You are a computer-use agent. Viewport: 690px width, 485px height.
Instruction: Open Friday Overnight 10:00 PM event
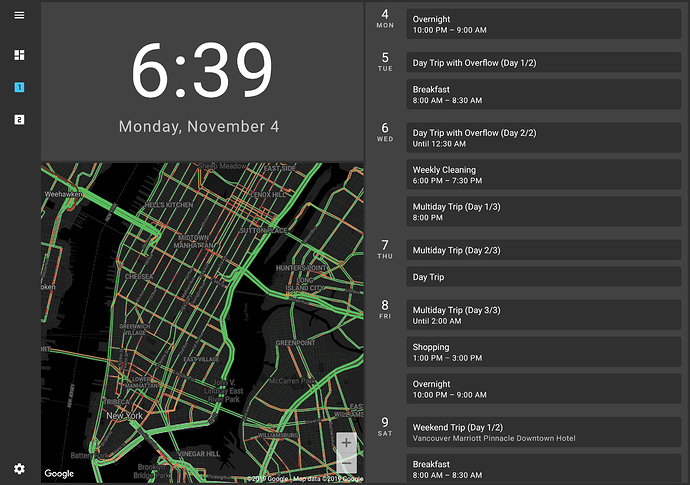coord(543,389)
